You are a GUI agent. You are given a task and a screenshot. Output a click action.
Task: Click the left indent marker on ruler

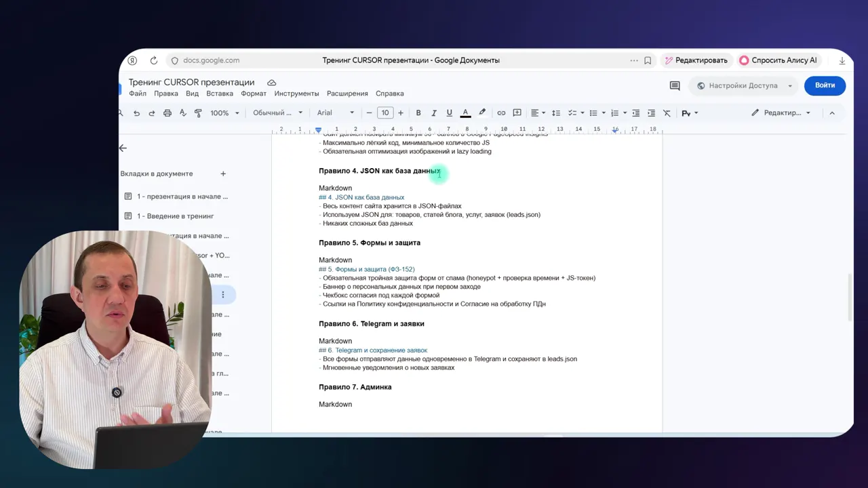[x=318, y=129]
